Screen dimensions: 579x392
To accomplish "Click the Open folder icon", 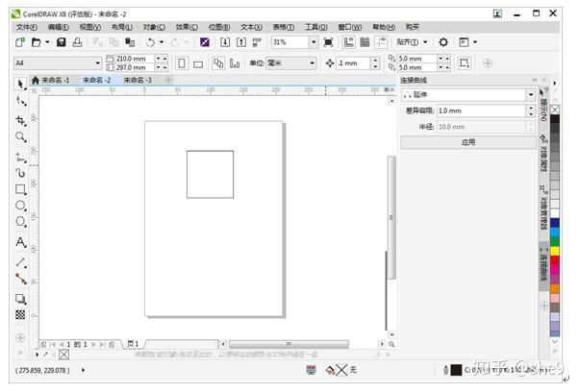I will tap(36, 42).
